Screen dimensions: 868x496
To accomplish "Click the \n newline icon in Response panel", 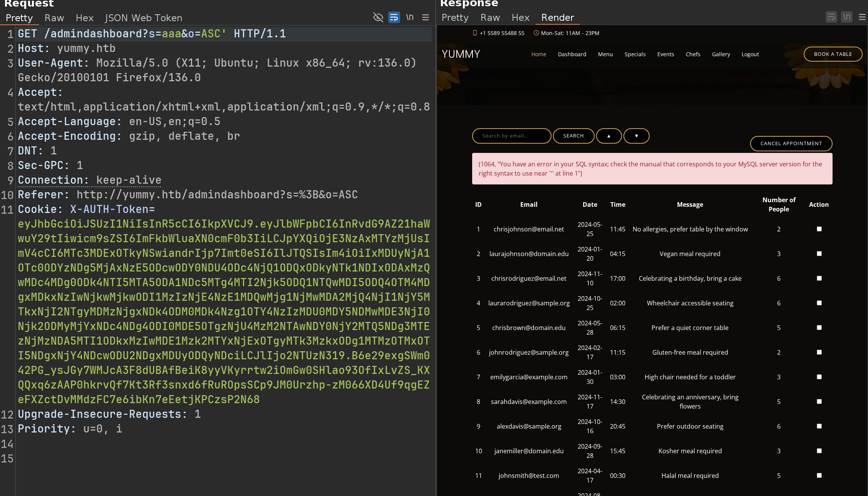I will point(846,17).
